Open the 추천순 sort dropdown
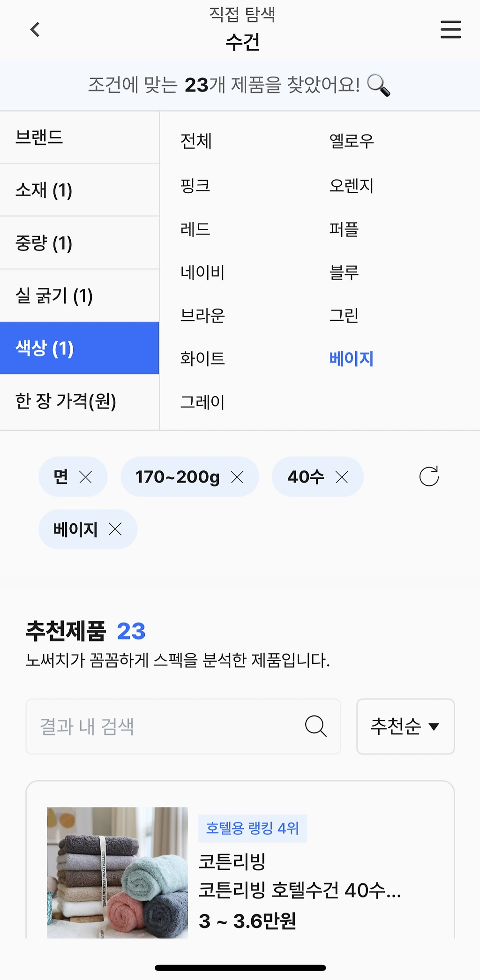The width and height of the screenshot is (480, 980). (x=405, y=726)
